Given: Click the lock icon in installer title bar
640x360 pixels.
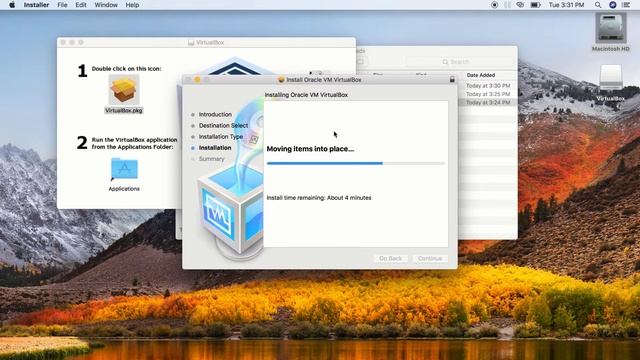Looking at the screenshot, I should 452,80.
